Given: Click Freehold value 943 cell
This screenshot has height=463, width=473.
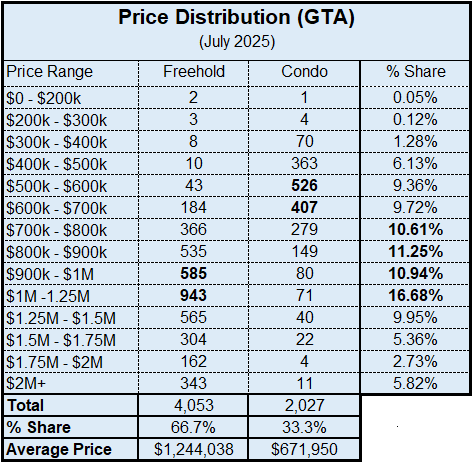Looking at the screenshot, I should pyautogui.click(x=193, y=295).
